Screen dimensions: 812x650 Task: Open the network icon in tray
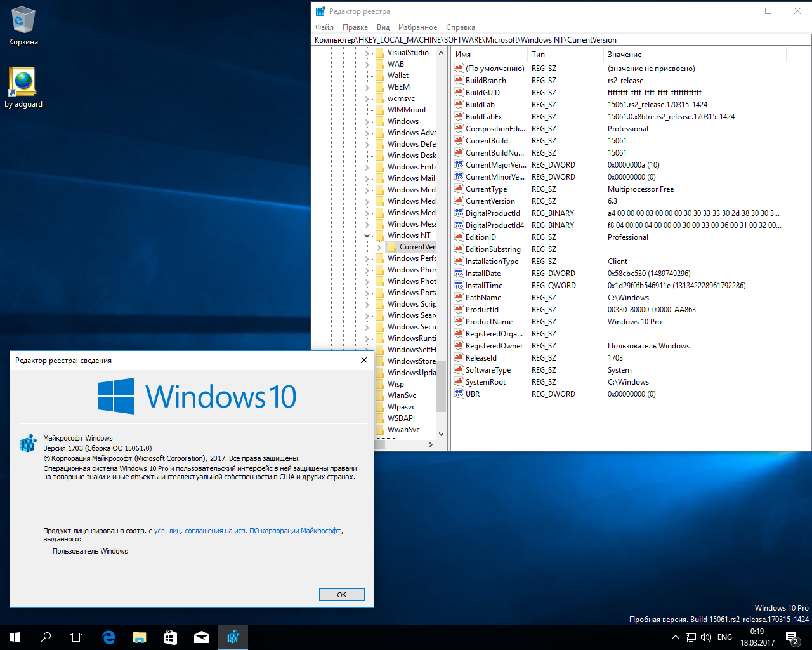click(x=691, y=637)
